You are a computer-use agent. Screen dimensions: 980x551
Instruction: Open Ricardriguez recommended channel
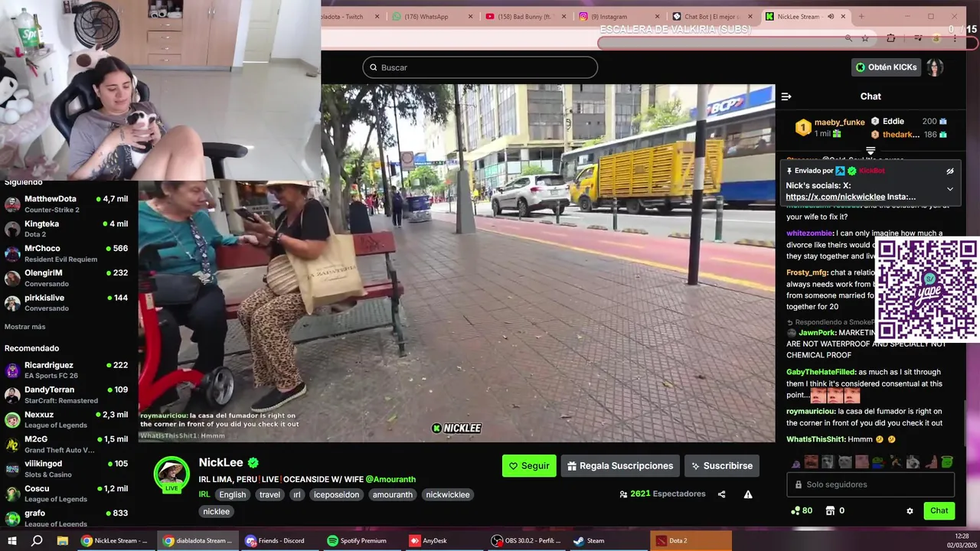(69, 370)
